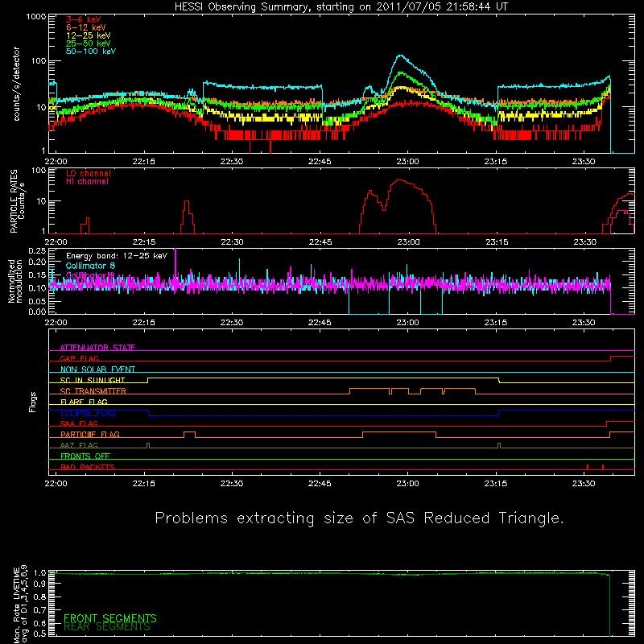Click the SAS Reduced Triangle problem message
644x644 pixels.
[x=359, y=518]
